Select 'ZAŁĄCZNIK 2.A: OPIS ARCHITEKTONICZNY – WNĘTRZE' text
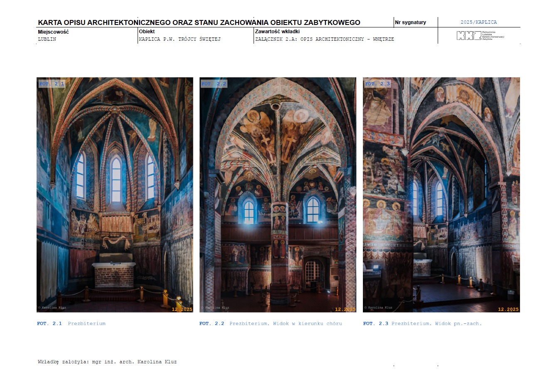The width and height of the screenshot is (557, 392). [325, 39]
